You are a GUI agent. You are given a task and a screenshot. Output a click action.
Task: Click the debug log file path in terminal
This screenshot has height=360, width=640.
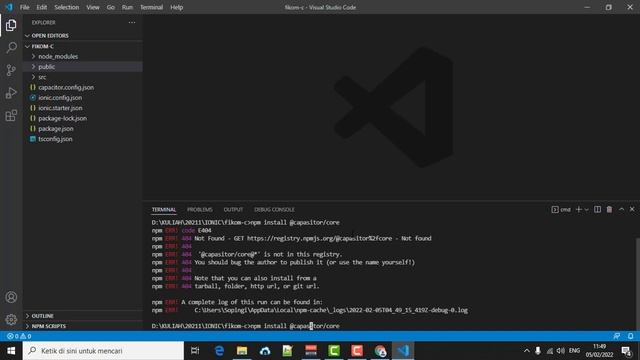pos(331,310)
